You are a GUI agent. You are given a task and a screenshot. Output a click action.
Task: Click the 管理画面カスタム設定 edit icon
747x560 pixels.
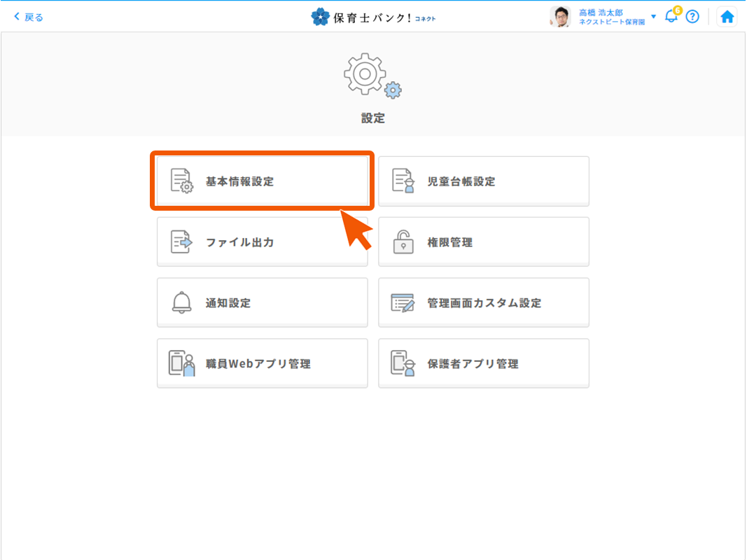403,303
